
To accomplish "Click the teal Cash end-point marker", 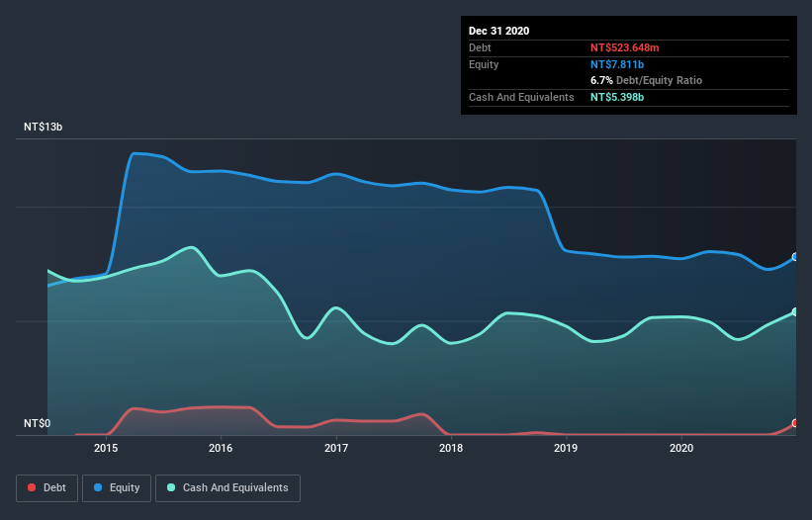I will tap(796, 312).
